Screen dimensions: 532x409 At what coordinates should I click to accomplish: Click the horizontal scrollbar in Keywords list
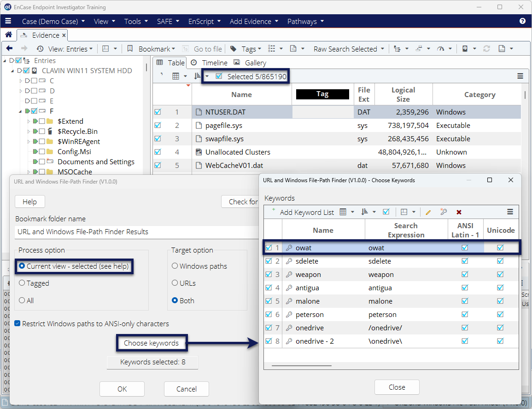(x=302, y=366)
